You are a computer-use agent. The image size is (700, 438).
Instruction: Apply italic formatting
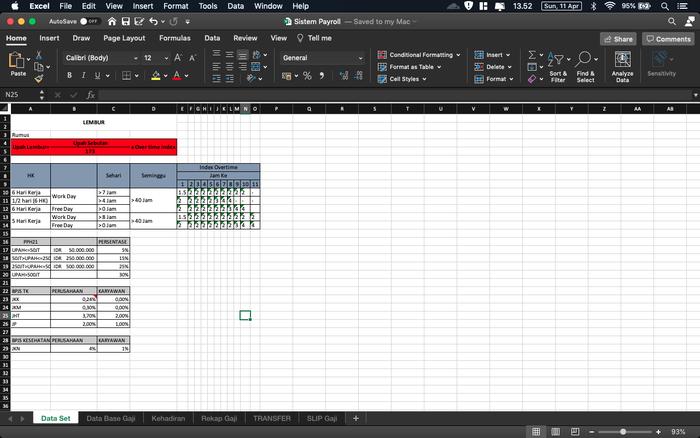pyautogui.click(x=84, y=76)
